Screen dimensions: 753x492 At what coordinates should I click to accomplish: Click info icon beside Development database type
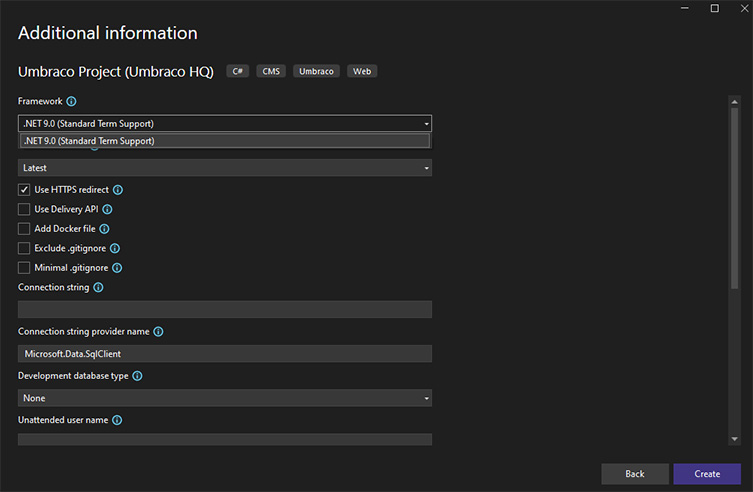pyautogui.click(x=137, y=376)
